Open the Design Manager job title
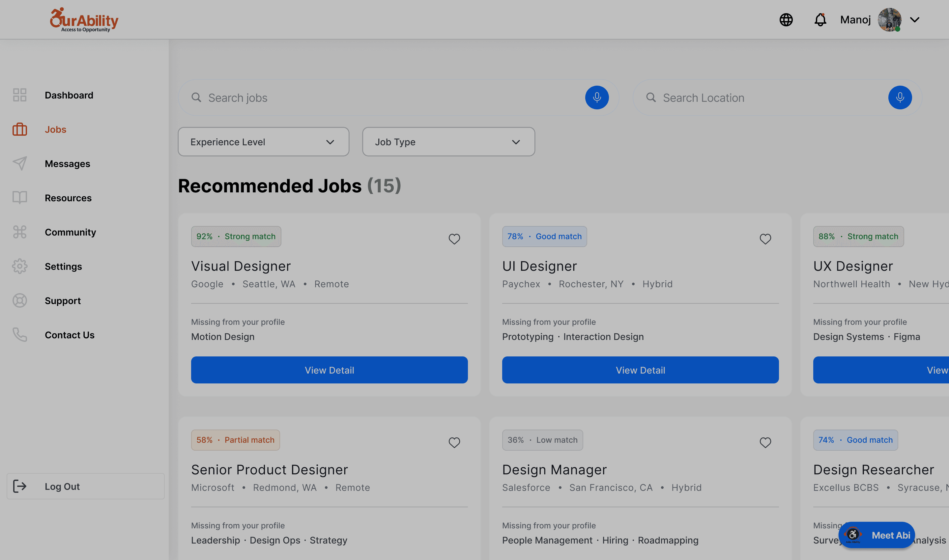 pyautogui.click(x=554, y=470)
